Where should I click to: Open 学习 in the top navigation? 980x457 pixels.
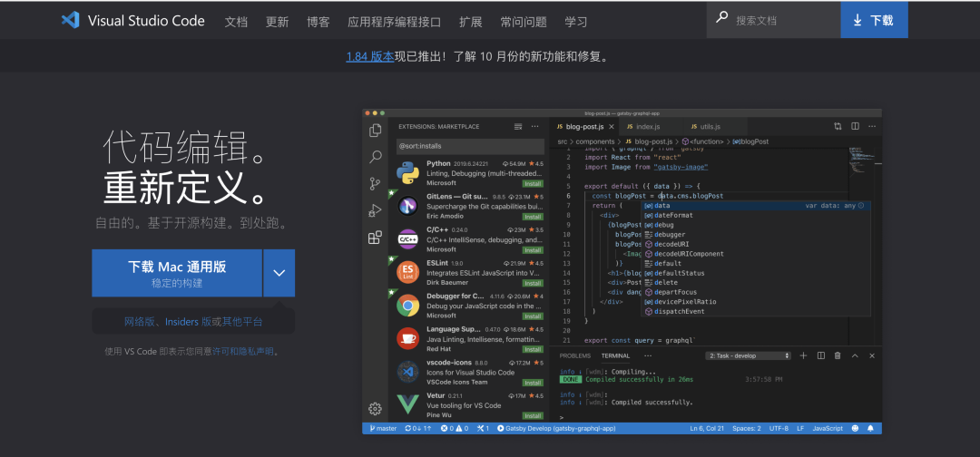pos(576,22)
